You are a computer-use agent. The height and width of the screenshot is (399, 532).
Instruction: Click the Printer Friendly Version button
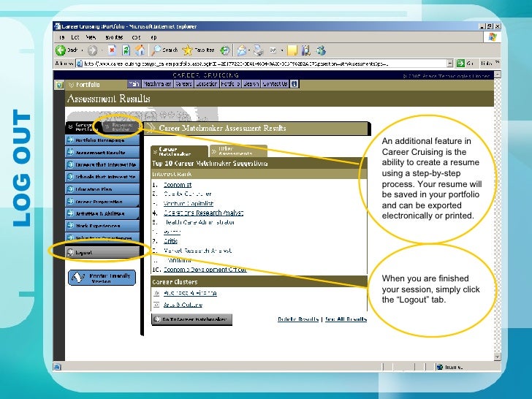tap(102, 278)
